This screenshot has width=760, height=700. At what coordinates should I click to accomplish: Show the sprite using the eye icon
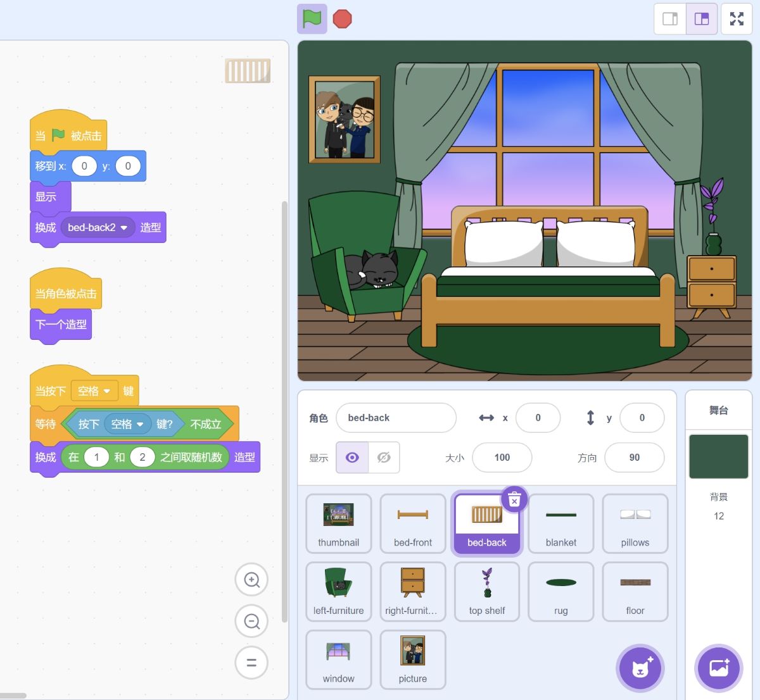(x=352, y=458)
